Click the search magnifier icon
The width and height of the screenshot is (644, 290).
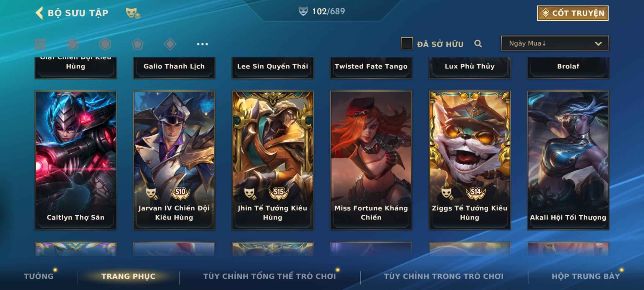[478, 44]
